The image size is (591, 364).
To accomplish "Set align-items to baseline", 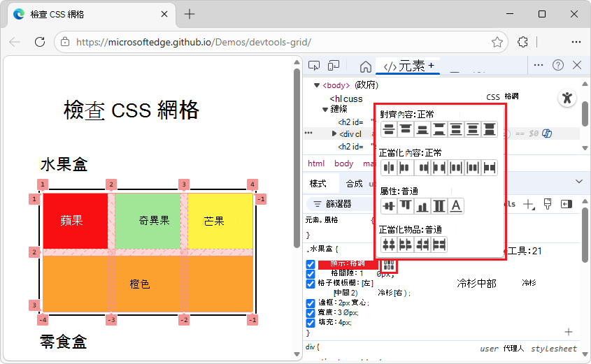I will pos(456,206).
